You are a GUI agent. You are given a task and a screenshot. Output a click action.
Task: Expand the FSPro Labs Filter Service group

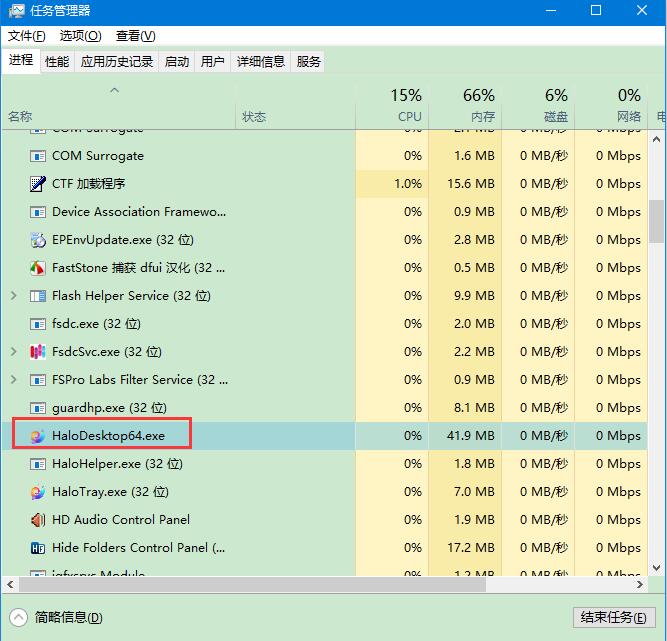[x=13, y=380]
